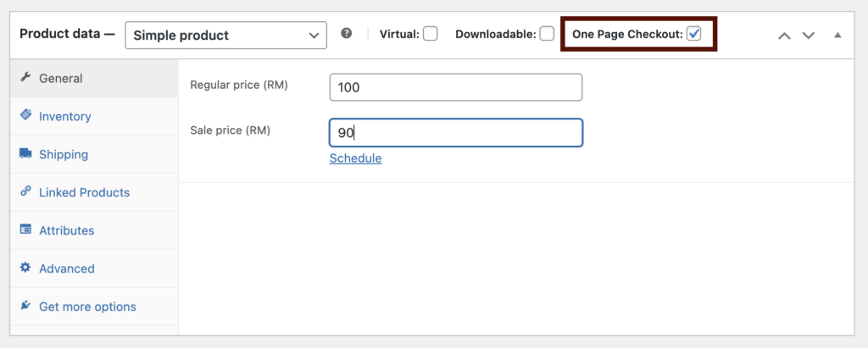The image size is (868, 348).
Task: Uncheck the One Page Checkout checkbox
Action: click(x=693, y=35)
